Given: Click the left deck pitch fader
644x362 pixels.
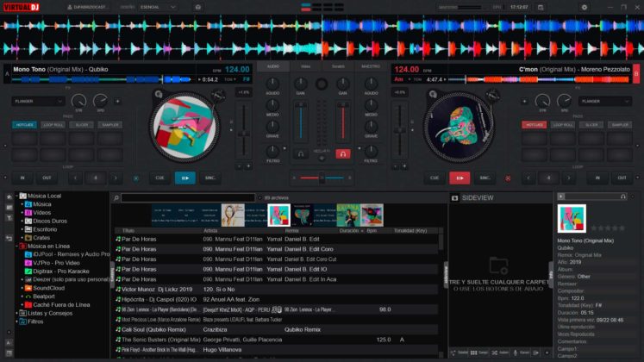Looking at the screenshot, I should pos(244,132).
